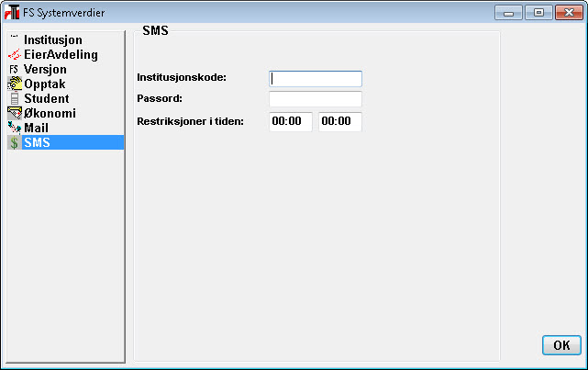The width and height of the screenshot is (588, 370).
Task: Click the first Restriksjoner time field
Action: pyautogui.click(x=291, y=121)
